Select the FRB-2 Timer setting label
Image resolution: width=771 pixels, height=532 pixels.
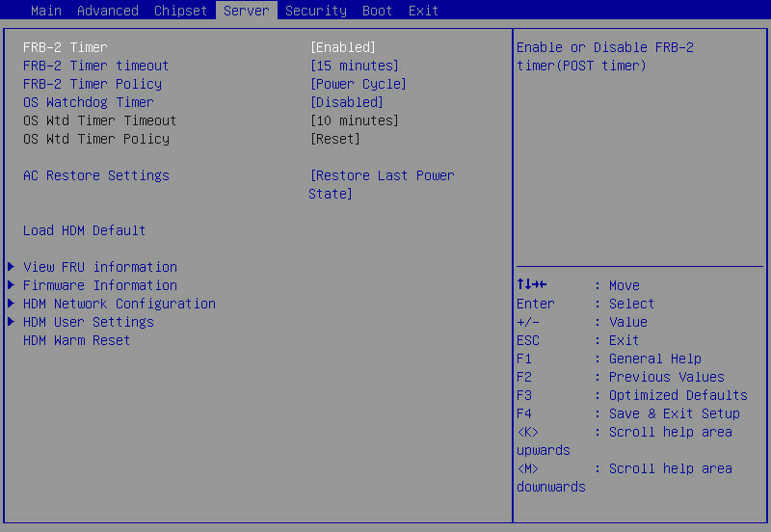click(65, 47)
